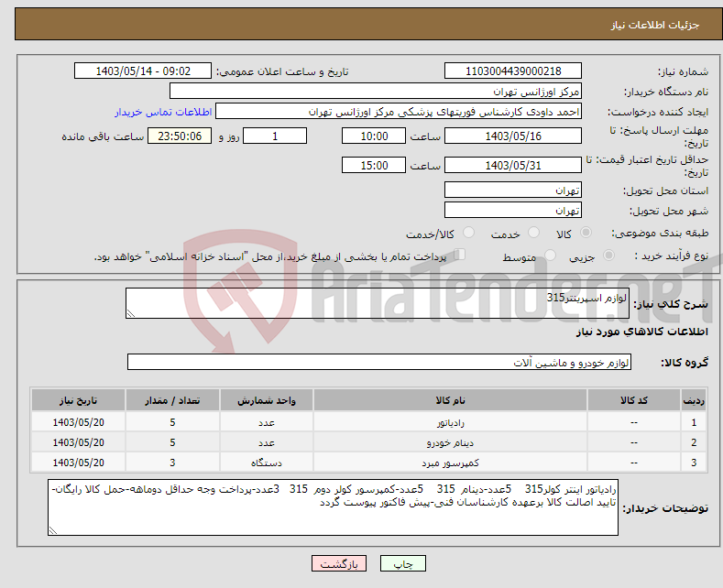Click the delivery city field تهران
The height and width of the screenshot is (588, 723).
513,210
